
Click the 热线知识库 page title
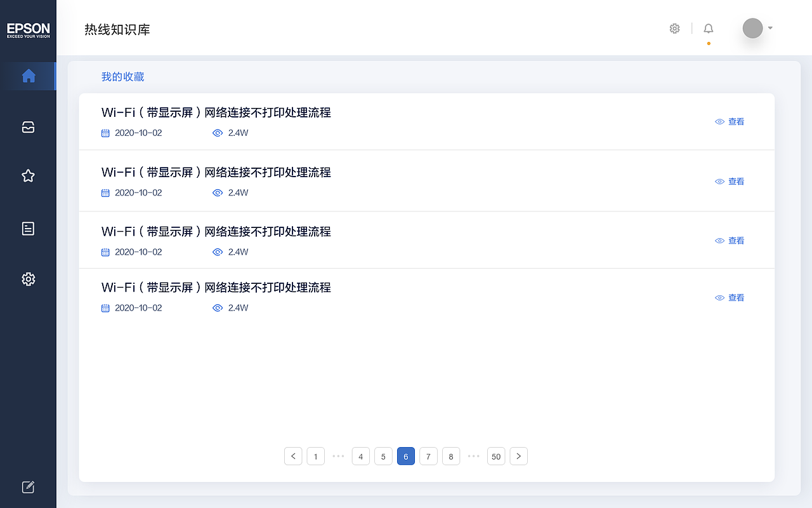(117, 30)
